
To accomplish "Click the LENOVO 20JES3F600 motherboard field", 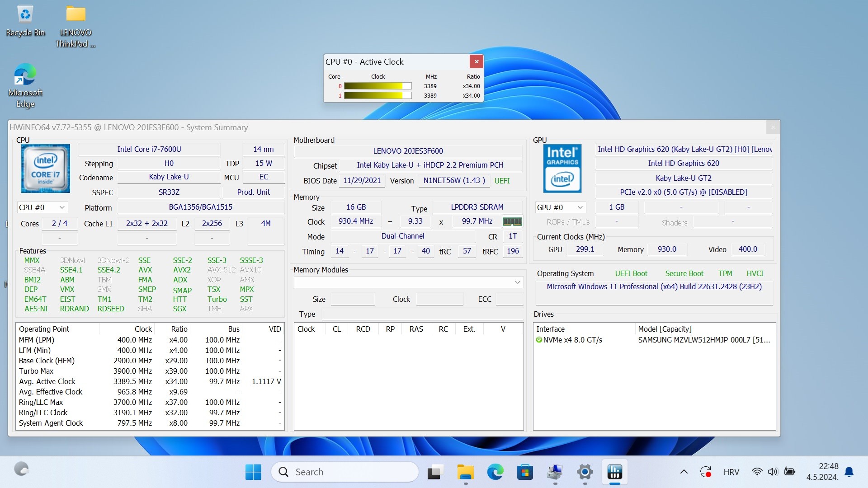I will click(x=408, y=151).
